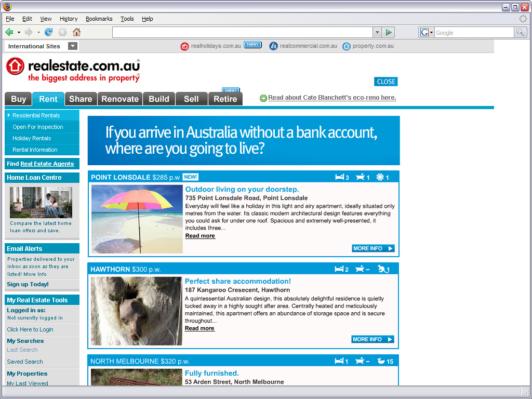Click the bathtub icon on North Melbourne listing
Image resolution: width=532 pixels, height=399 pixels.
360,361
